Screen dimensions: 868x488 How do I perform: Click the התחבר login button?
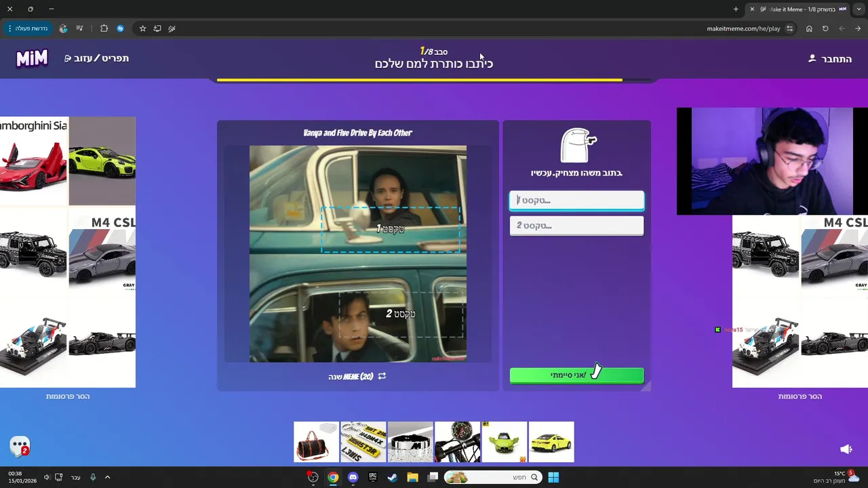point(830,59)
